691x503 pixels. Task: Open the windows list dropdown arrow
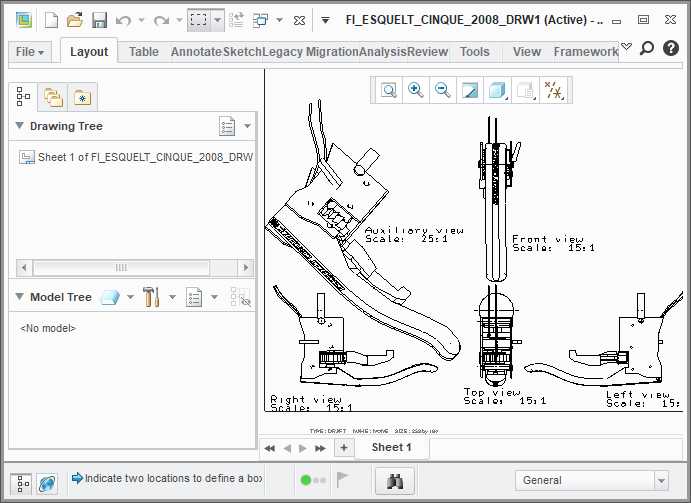coord(279,20)
